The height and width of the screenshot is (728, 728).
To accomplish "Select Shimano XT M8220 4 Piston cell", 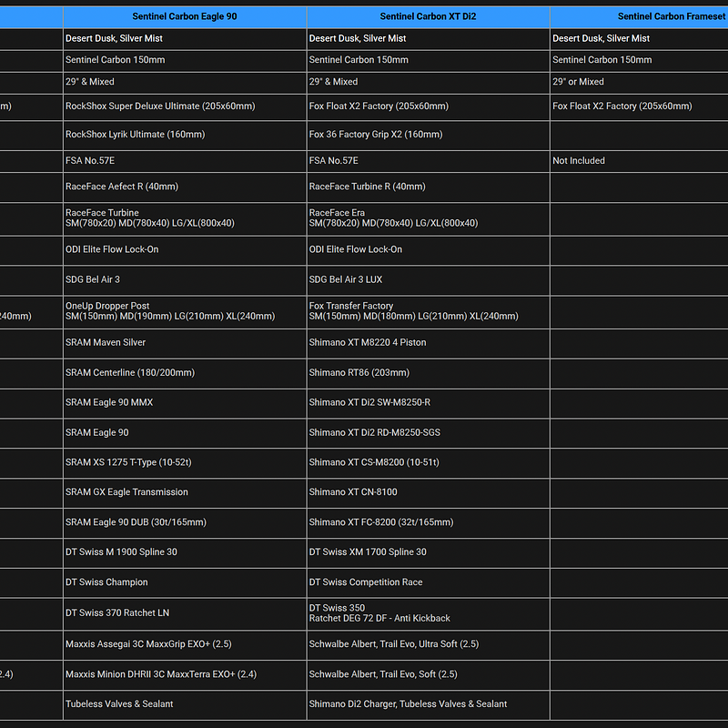I will 428,343.
